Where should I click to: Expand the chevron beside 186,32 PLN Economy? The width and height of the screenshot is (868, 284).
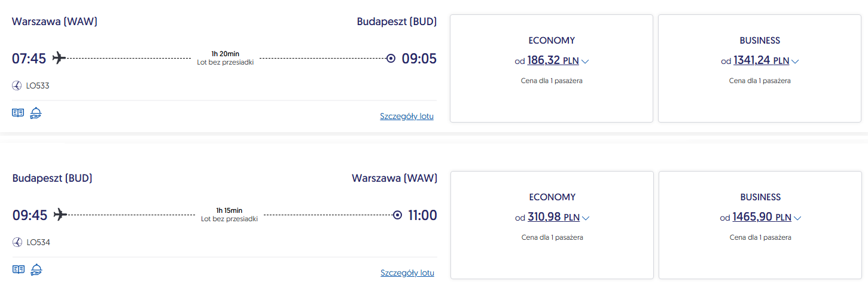click(x=585, y=61)
